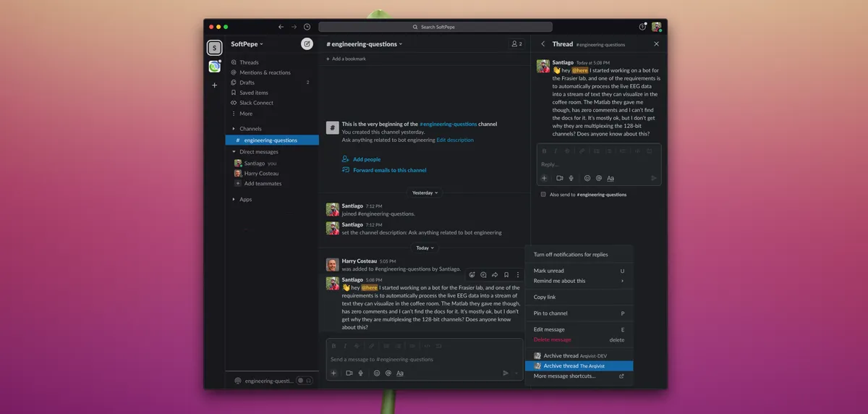Open the Today date dropdown

pyautogui.click(x=425, y=248)
